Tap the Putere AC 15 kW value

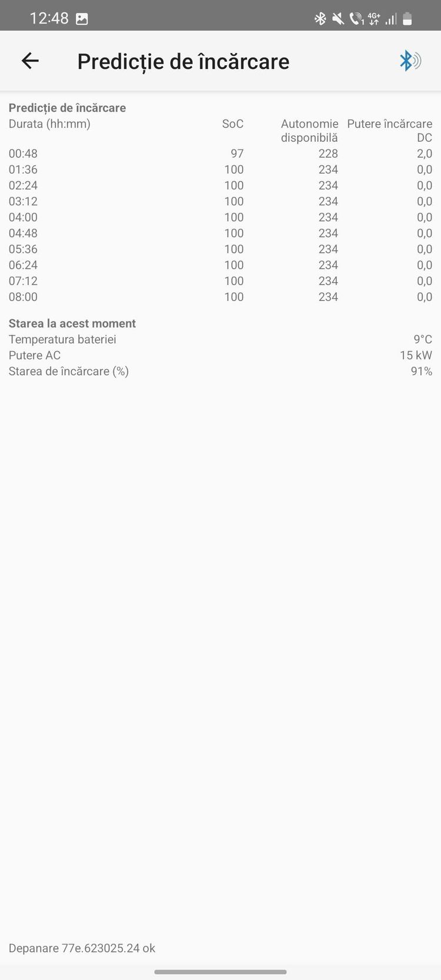click(x=415, y=355)
